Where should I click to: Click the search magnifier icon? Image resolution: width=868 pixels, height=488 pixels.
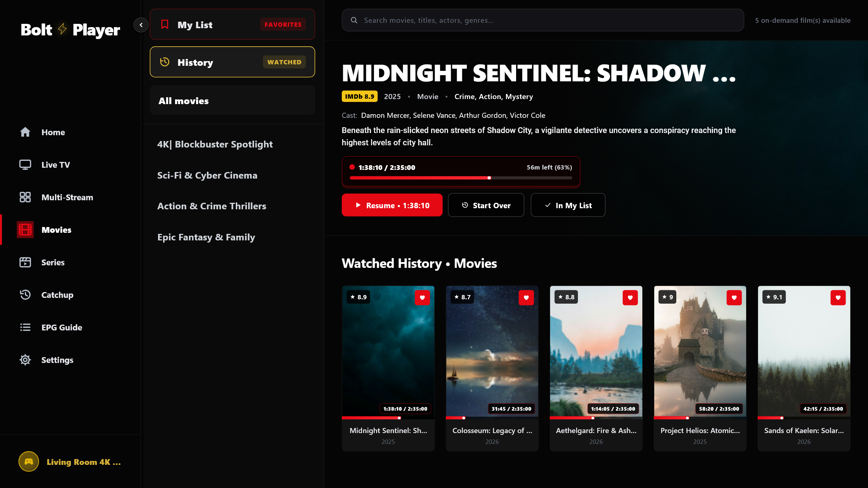click(x=354, y=20)
